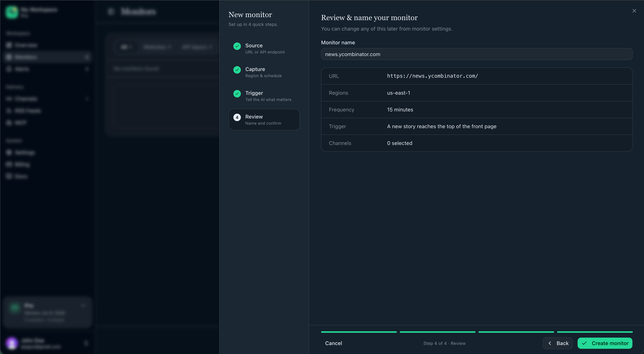This screenshot has width=644, height=354.
Task: Click the user avatar at the sidebar bottom
Action: 12,343
